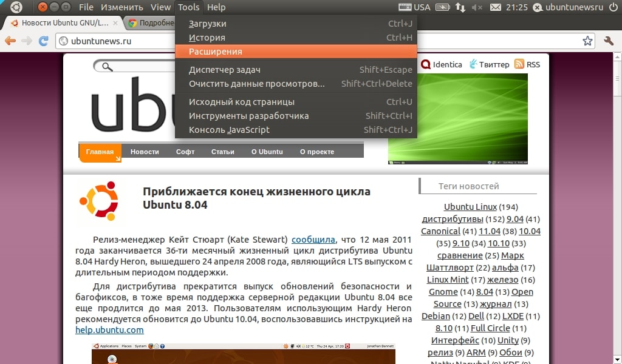Select Загрузки from Tools menu
Screen dimensions: 622x364
(x=296, y=24)
